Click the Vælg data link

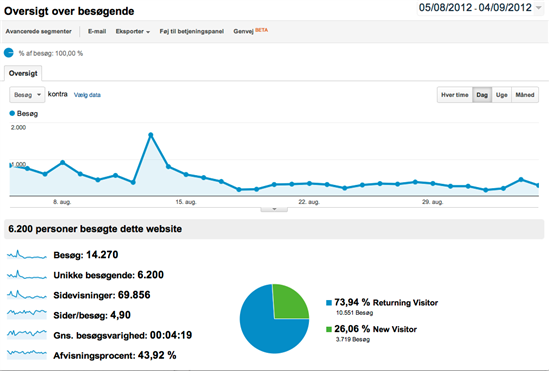(x=87, y=95)
